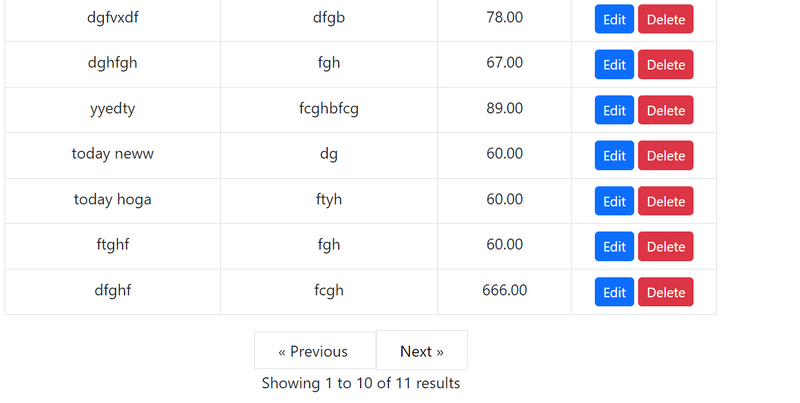Edit the dghfgh entry
The image size is (800, 403).
(x=614, y=65)
